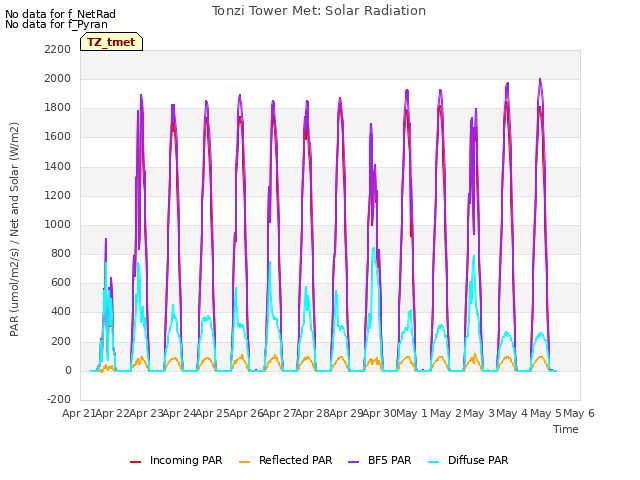
Task: Click the small purple peak near 900
Action: tap(106, 240)
